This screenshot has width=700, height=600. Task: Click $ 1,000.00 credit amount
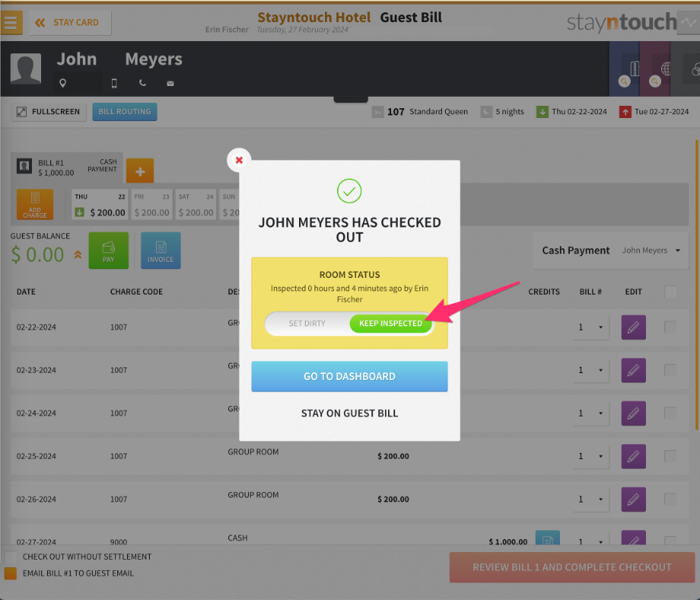click(x=508, y=541)
